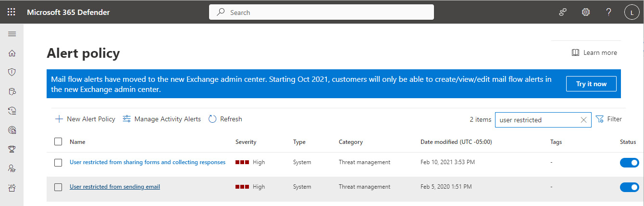Image resolution: width=644 pixels, height=206 pixels.
Task: Open the trophy Secure score icon
Action: pos(12,149)
